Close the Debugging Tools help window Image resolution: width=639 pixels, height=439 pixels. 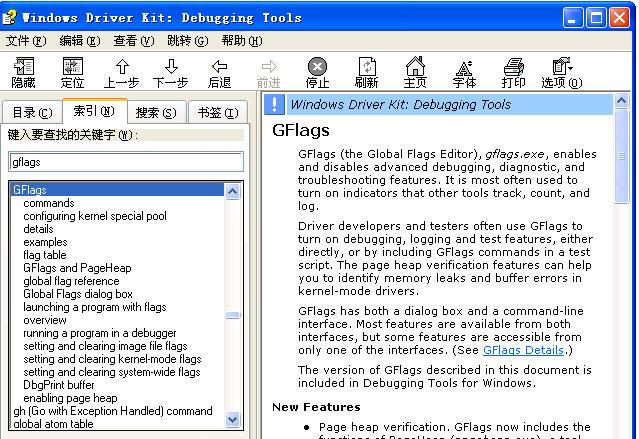tap(619, 18)
